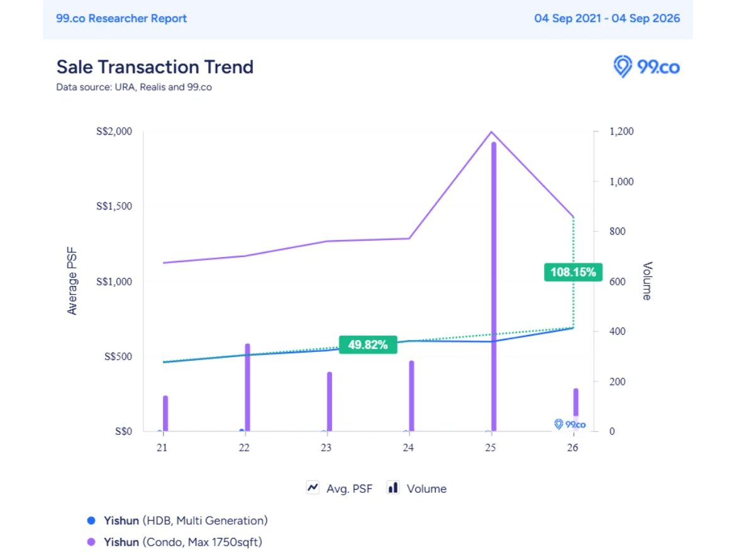Click the 99.co logo at top right
The width and height of the screenshot is (734, 560).
[646, 67]
